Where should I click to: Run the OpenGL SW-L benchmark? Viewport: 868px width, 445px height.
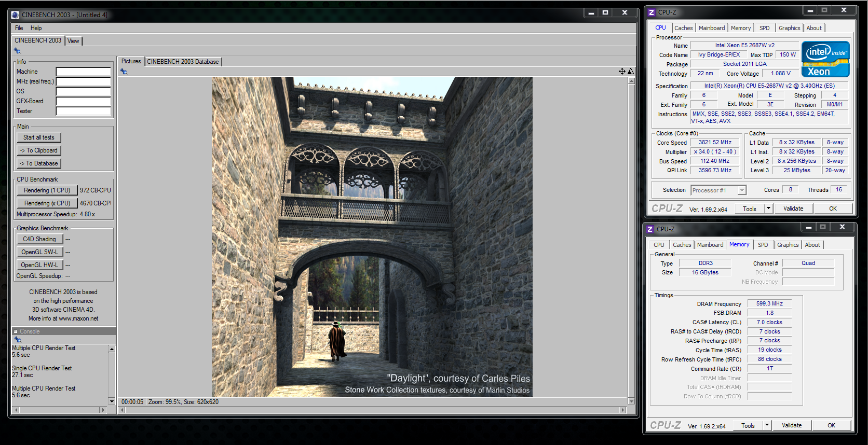[39, 252]
